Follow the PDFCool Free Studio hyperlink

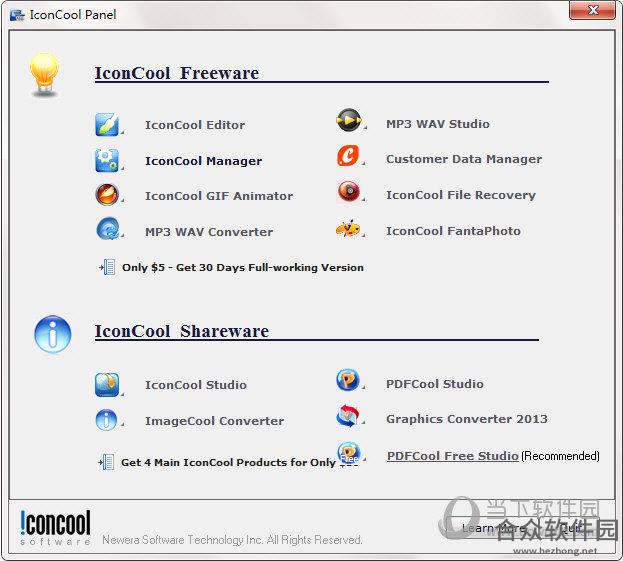tap(453, 456)
